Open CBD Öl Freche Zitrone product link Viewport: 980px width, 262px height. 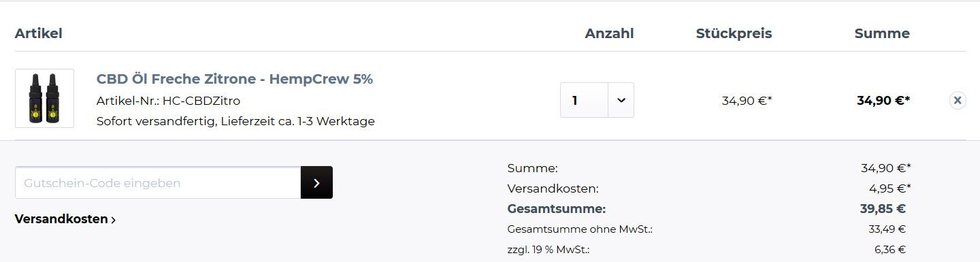(x=235, y=79)
